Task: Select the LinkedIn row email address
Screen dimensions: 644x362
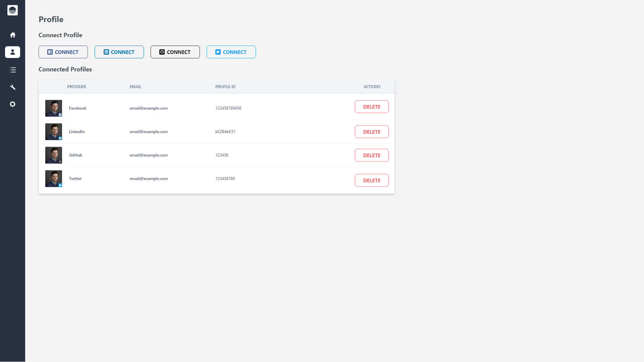Action: (149, 132)
